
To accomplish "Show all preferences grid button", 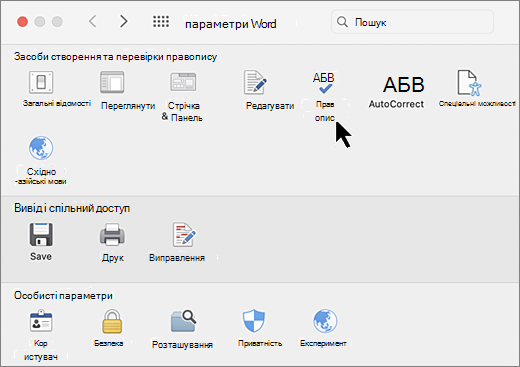I will pyautogui.click(x=161, y=22).
